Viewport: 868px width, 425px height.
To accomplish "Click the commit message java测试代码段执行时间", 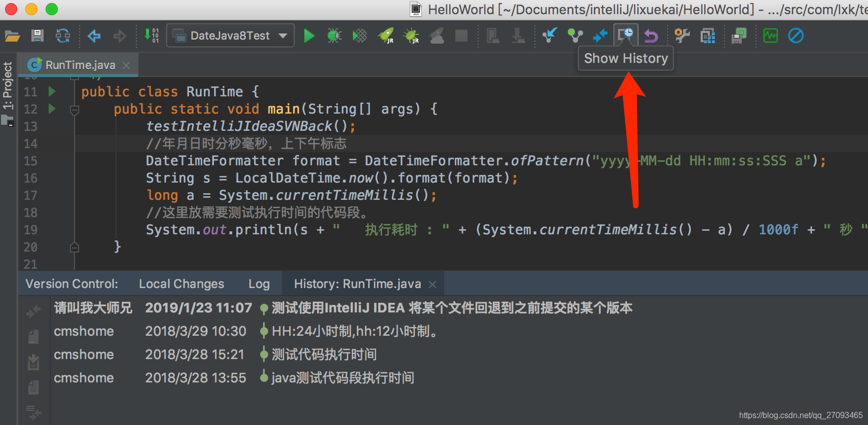I will click(343, 378).
